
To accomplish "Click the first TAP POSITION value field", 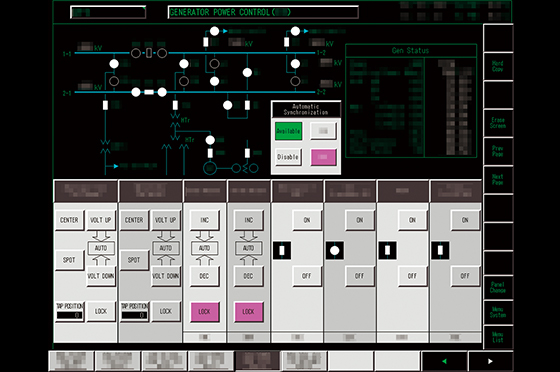I will [70, 316].
